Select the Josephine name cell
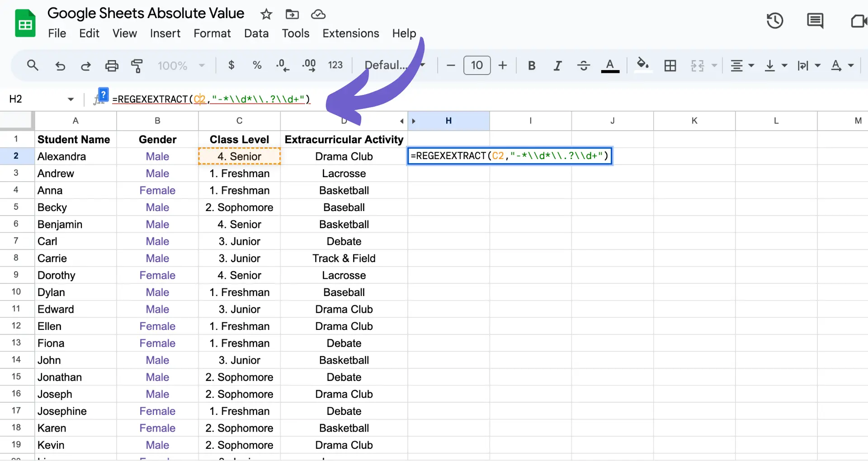This screenshot has width=868, height=461. pos(75,411)
